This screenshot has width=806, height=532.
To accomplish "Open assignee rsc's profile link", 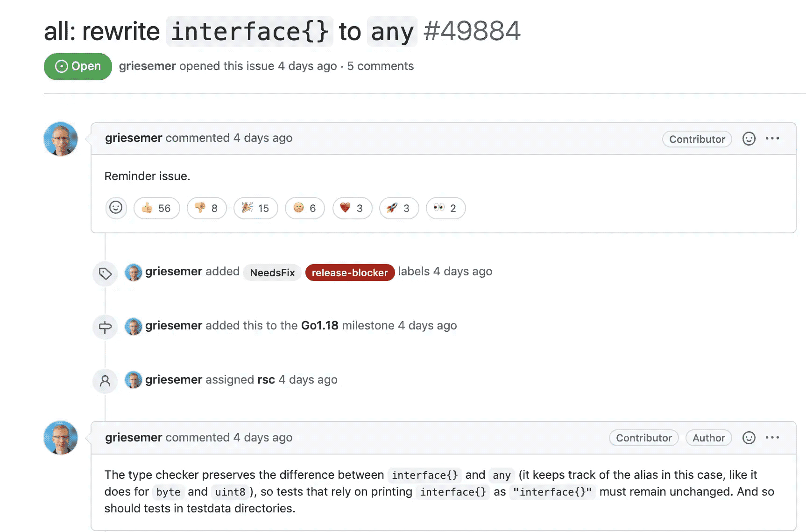I will click(266, 380).
